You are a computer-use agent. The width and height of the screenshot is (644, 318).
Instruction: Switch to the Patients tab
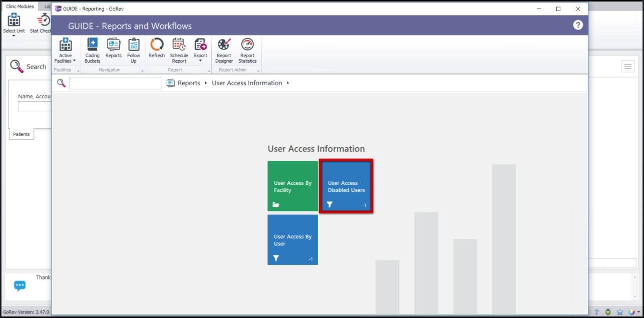[x=22, y=134]
